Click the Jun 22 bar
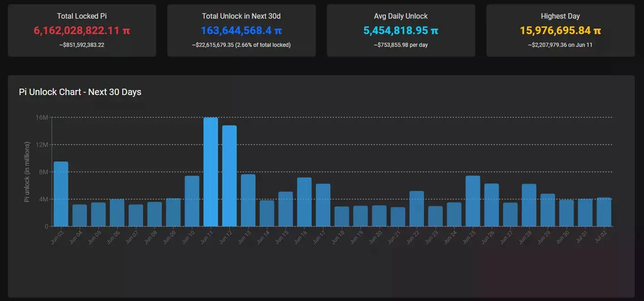This screenshot has height=301, width=644. [417, 209]
